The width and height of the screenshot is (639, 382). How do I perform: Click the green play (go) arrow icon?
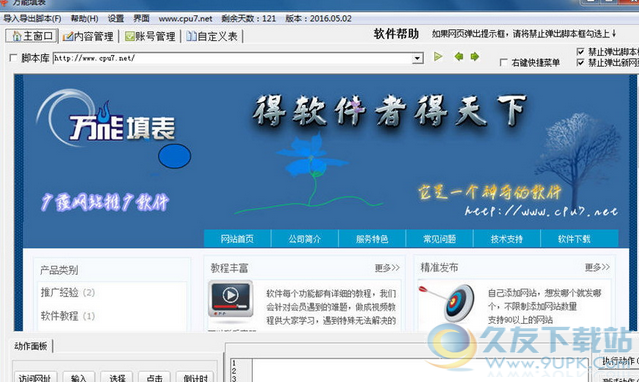click(x=438, y=57)
